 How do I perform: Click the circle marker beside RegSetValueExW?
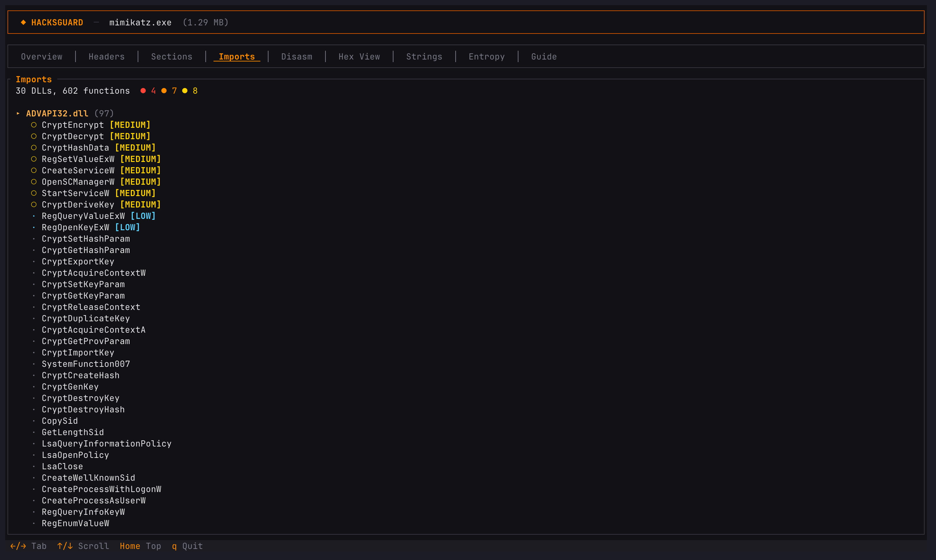pyautogui.click(x=34, y=159)
